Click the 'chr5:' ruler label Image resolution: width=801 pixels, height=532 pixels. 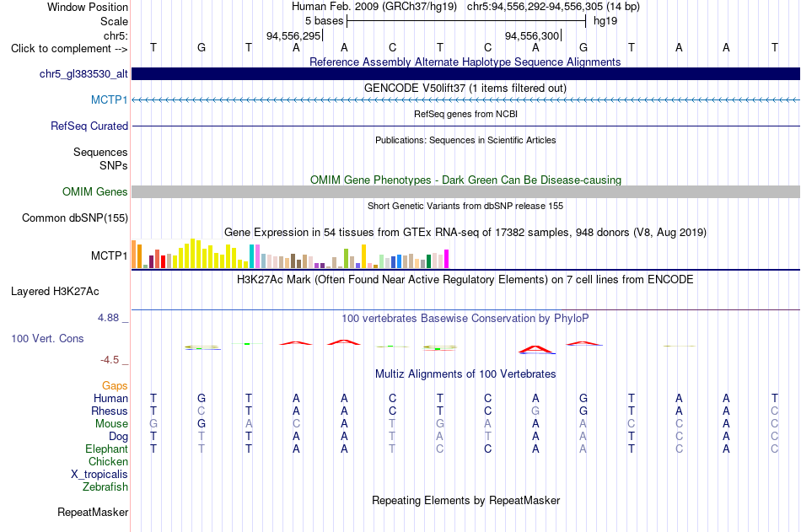pyautogui.click(x=116, y=35)
